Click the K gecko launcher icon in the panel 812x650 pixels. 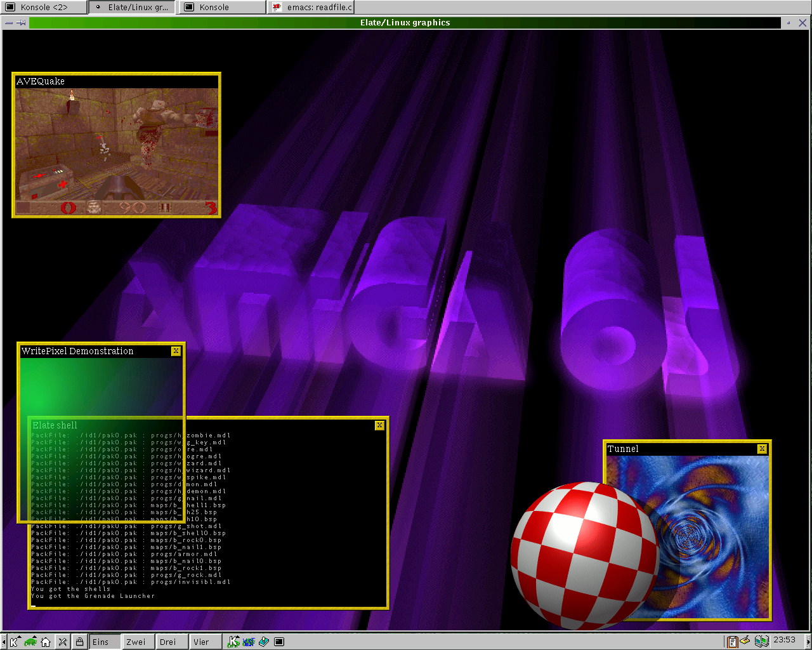[x=233, y=642]
